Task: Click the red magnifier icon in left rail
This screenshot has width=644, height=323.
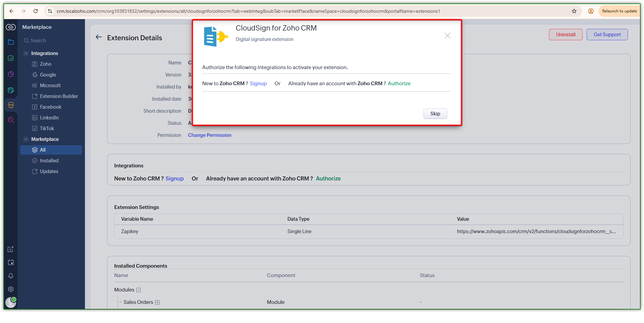Action: pos(11,120)
